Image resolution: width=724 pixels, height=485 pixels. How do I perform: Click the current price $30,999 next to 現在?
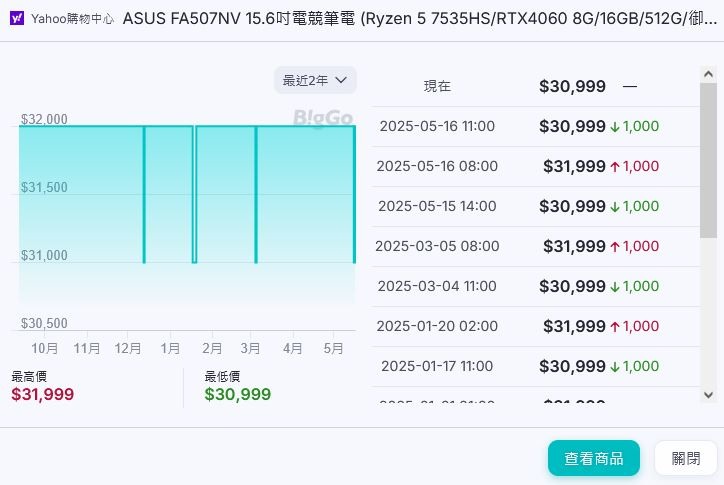point(572,86)
